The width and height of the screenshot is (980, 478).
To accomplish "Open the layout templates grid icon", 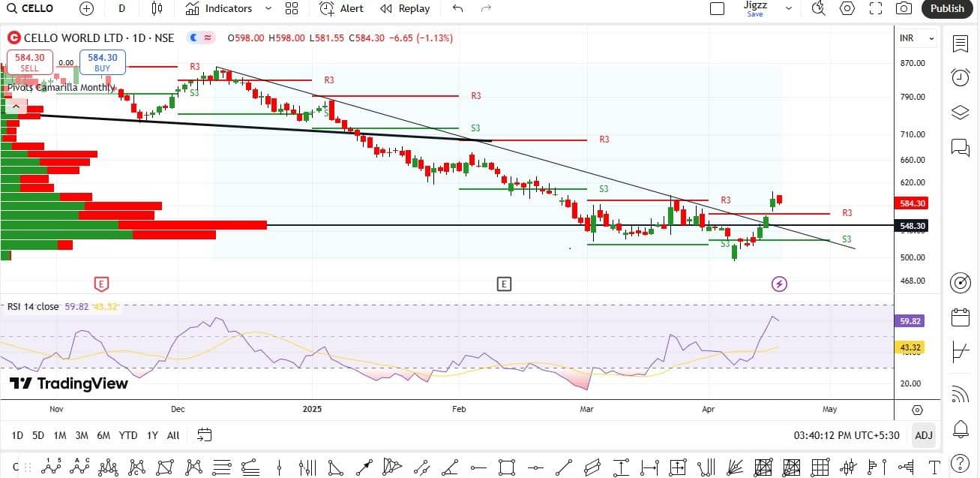I will tap(292, 8).
